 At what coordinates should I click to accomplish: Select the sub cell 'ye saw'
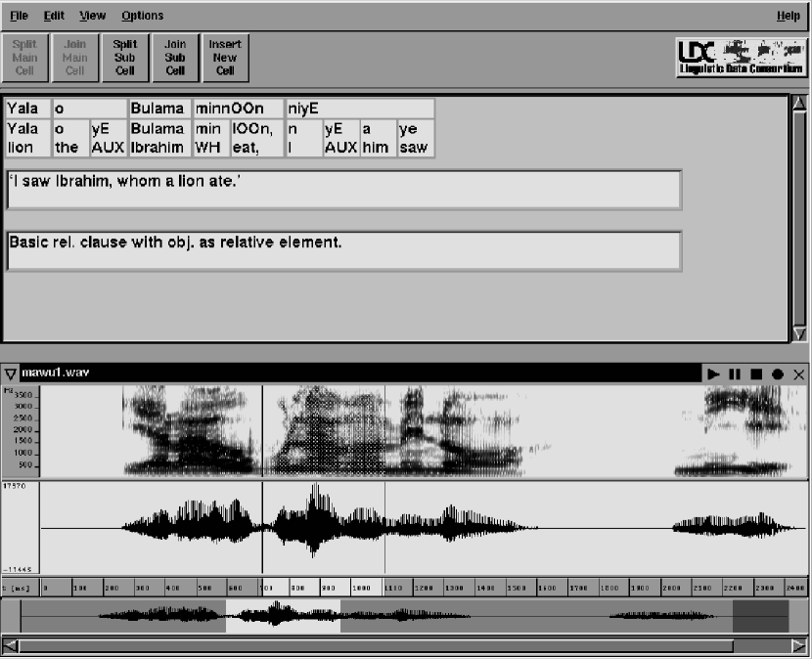(416, 138)
